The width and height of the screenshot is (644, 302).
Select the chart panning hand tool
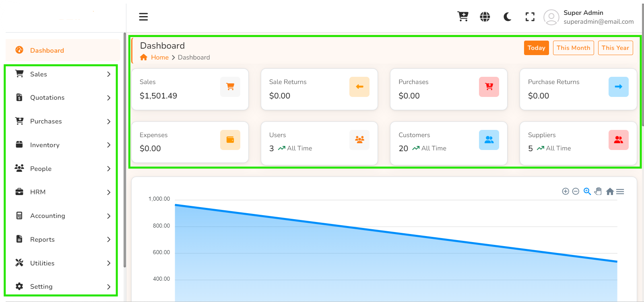coord(598,191)
